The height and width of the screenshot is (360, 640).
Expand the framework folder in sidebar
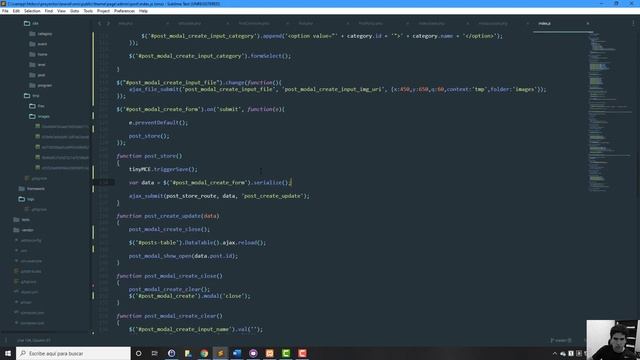32,189
